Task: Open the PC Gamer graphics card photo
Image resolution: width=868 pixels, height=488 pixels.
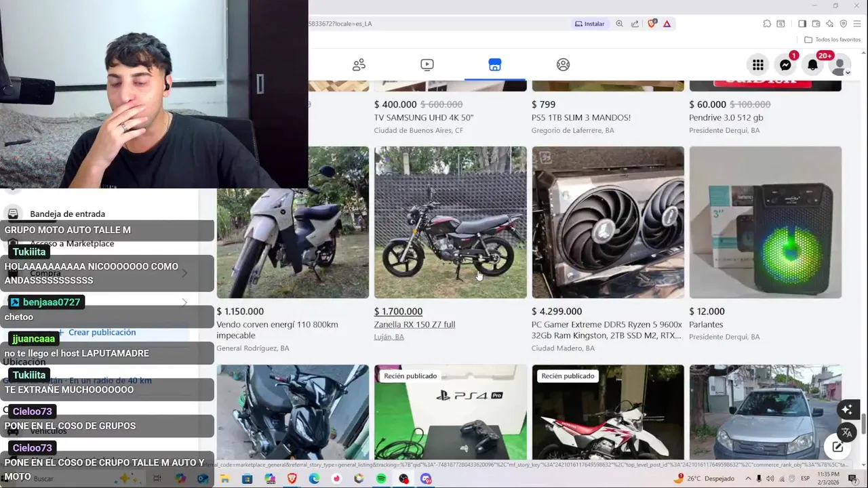Action: 608,222
